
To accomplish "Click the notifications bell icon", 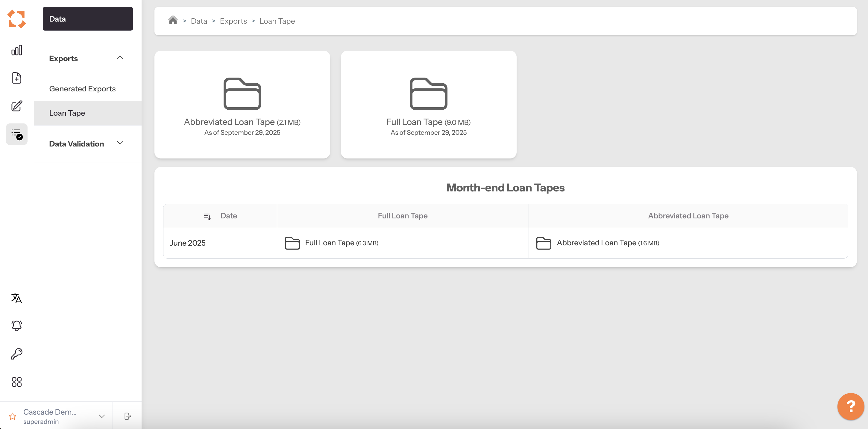I will point(16,325).
